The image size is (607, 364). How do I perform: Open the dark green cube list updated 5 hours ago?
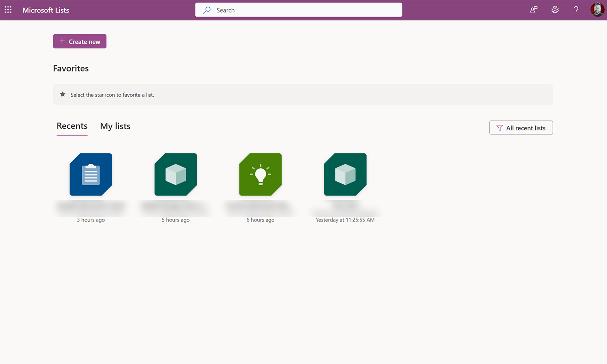[x=175, y=174]
